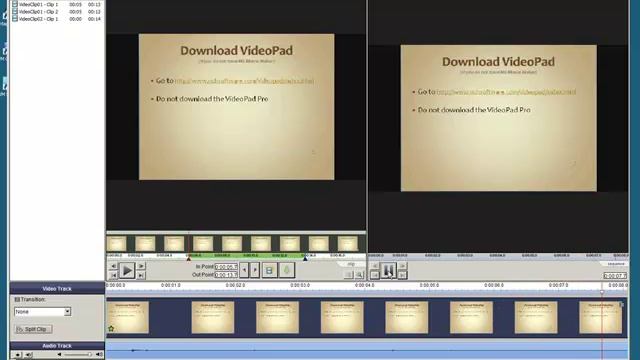Viewport: 640px width, 360px height.
Task: Click the first thumbnail in clip filmstrip
Action: coord(117,244)
